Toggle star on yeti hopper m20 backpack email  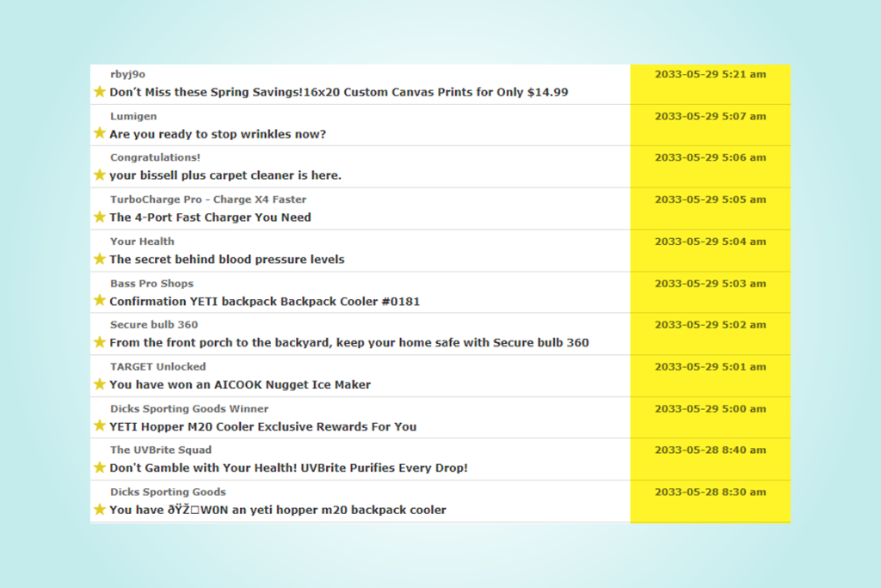[x=100, y=510]
